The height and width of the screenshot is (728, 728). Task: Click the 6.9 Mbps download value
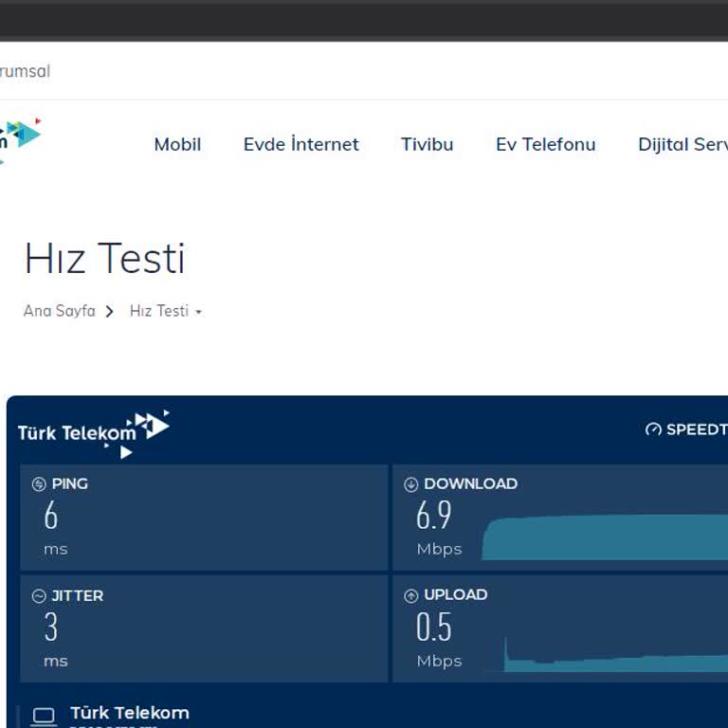pos(433,516)
